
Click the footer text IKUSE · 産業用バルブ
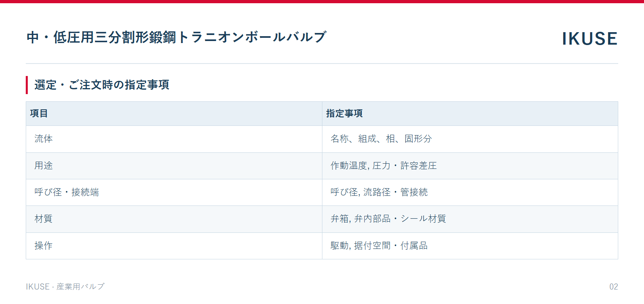tap(65, 286)
